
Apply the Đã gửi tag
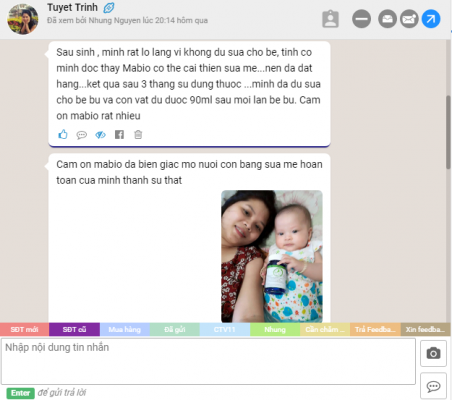pyautogui.click(x=175, y=329)
